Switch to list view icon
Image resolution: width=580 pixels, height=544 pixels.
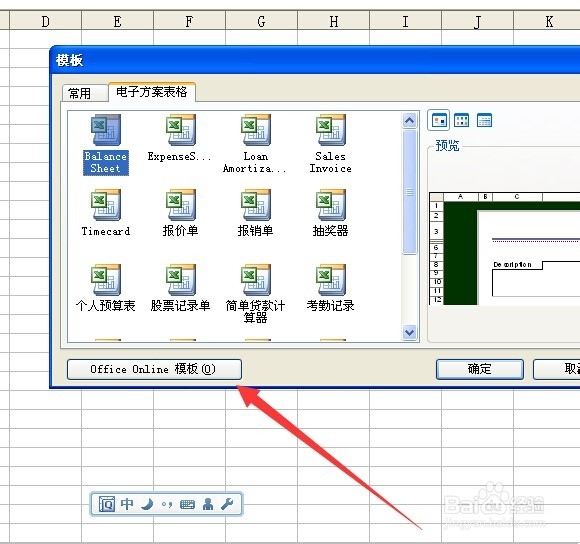(461, 121)
